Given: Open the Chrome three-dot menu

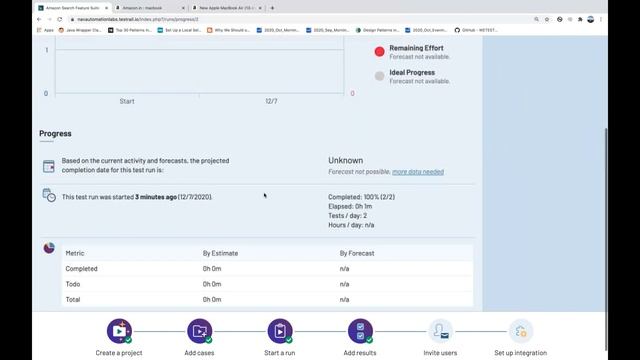Looking at the screenshot, I should click(601, 19).
